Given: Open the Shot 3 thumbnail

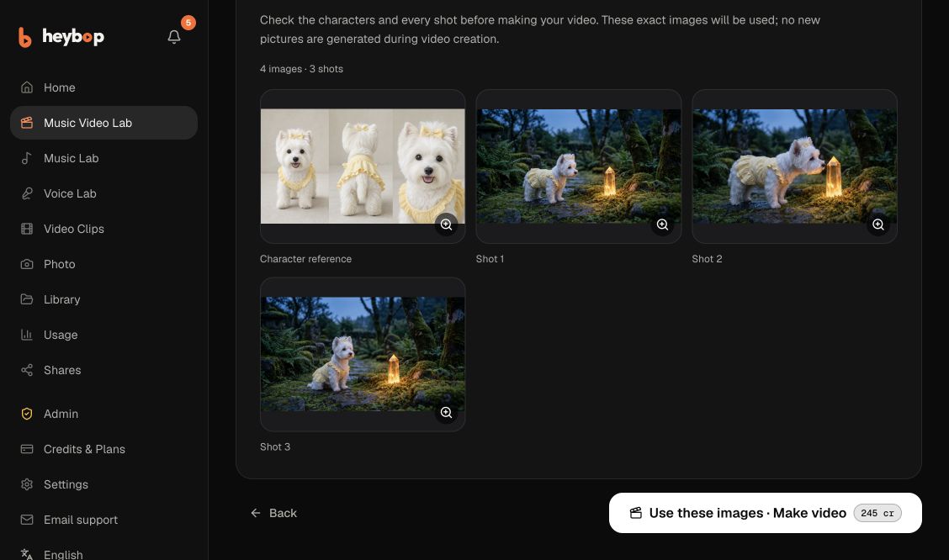Looking at the screenshot, I should point(363,354).
